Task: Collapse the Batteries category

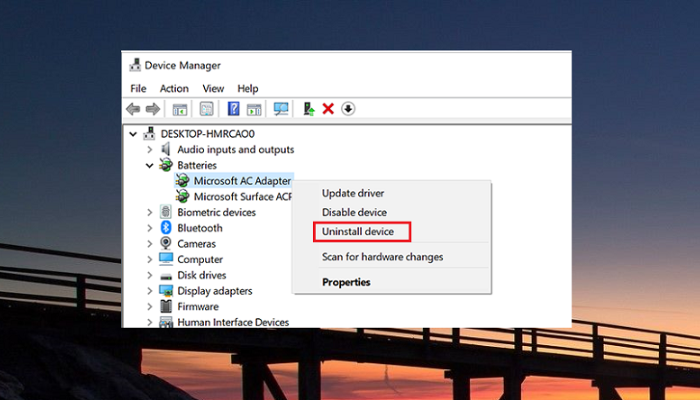Action: click(x=150, y=165)
